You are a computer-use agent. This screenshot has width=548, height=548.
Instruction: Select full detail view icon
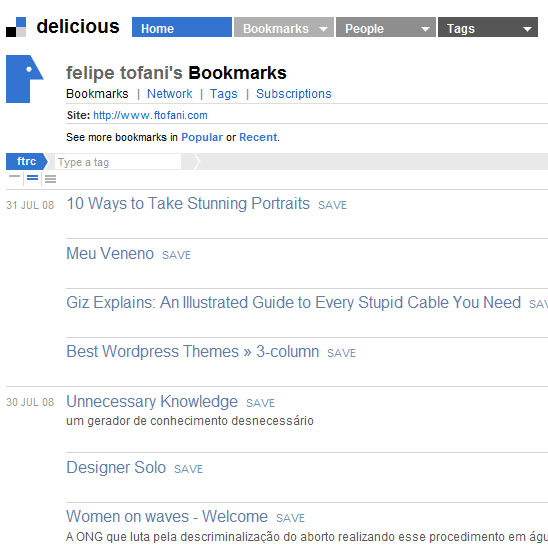[x=51, y=179]
